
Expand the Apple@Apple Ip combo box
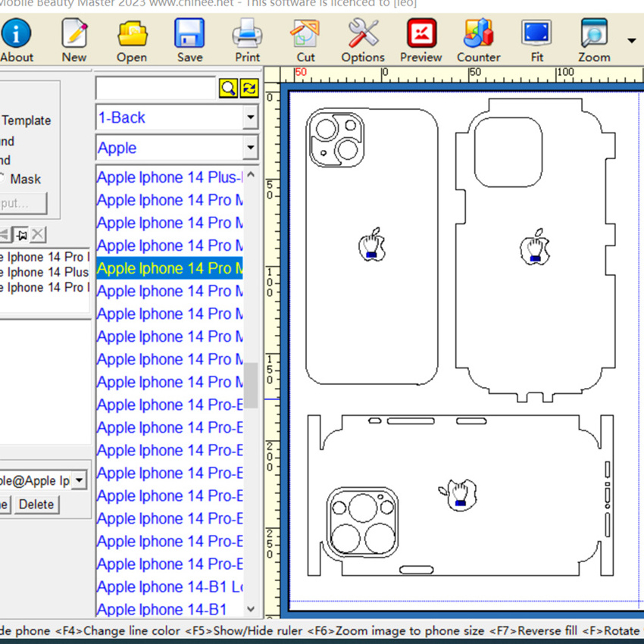80,480
